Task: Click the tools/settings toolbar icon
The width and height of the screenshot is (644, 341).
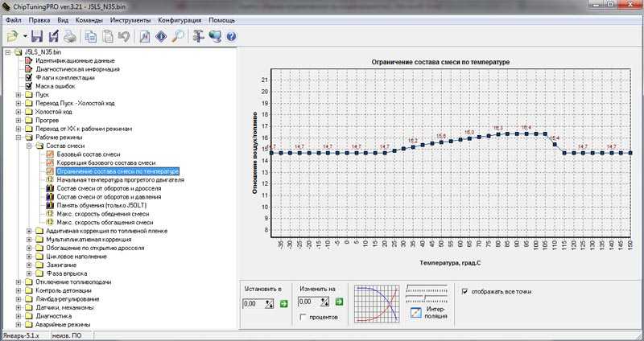Action: pyautogui.click(x=198, y=36)
